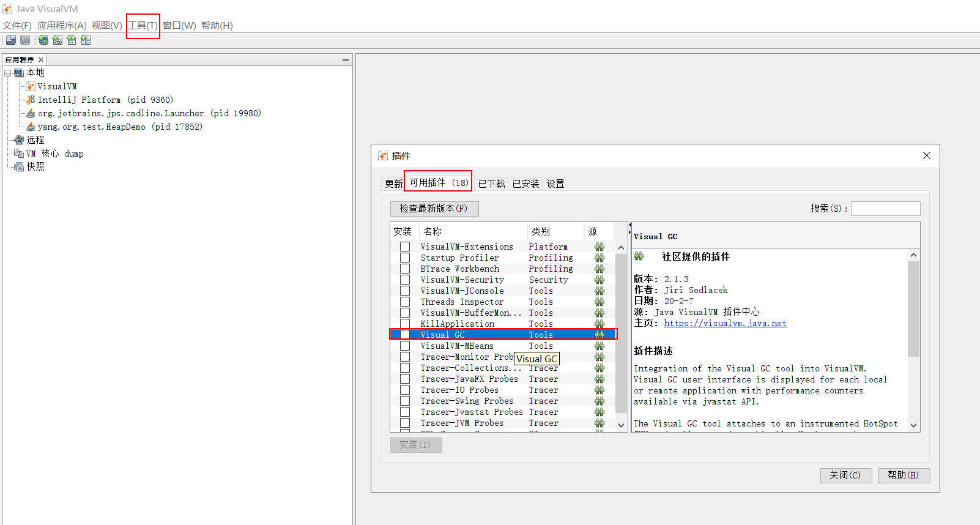
Task: Open the https://visualvm.java.net link
Action: 726,324
